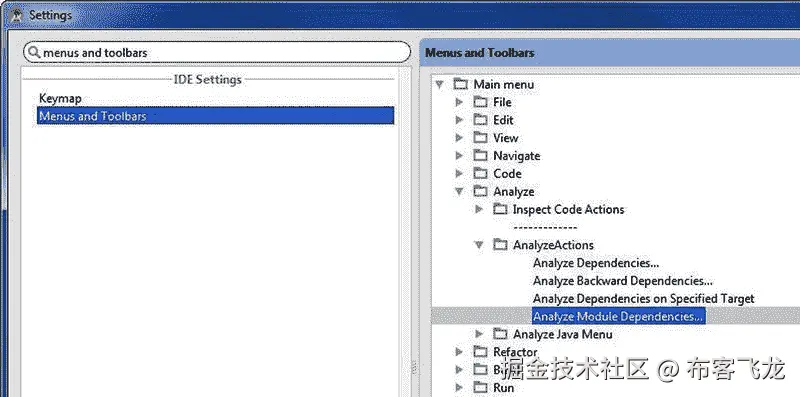Select the Main menu label
The image size is (800, 397).
(x=504, y=84)
